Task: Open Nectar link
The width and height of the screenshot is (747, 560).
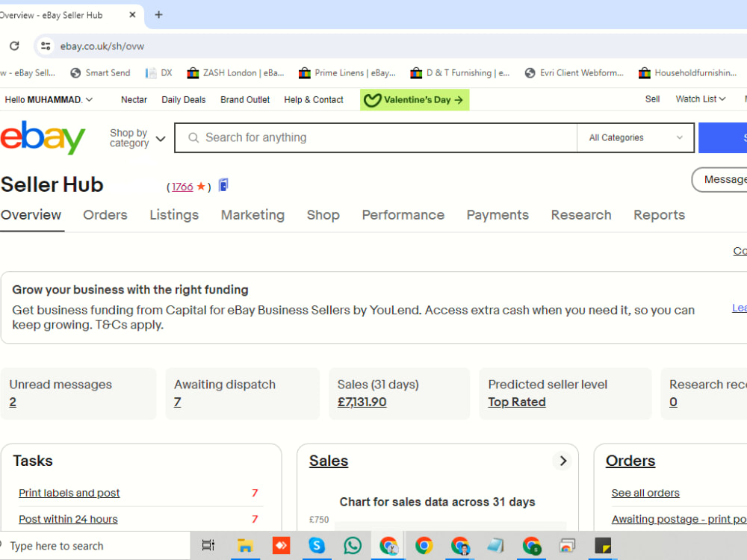Action: pos(134,99)
